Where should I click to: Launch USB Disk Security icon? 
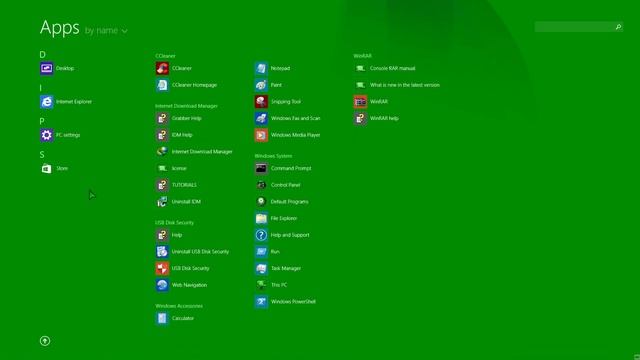tap(162, 268)
